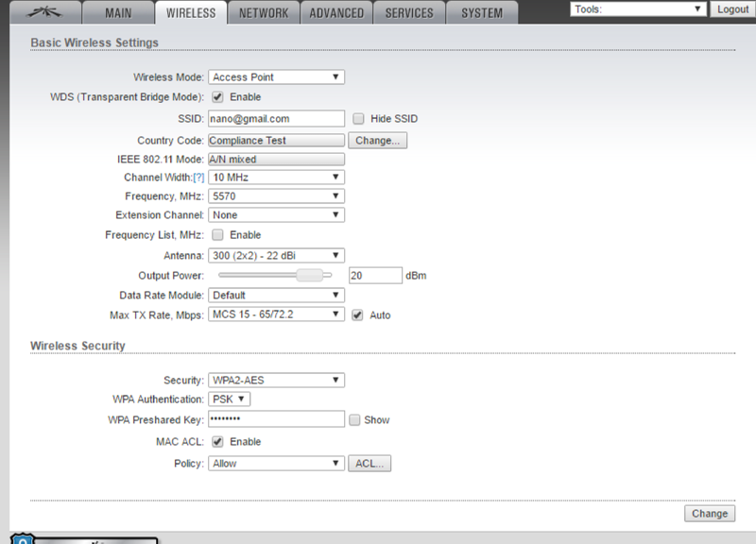
Task: Switch to the MAIN tab
Action: pyautogui.click(x=118, y=12)
